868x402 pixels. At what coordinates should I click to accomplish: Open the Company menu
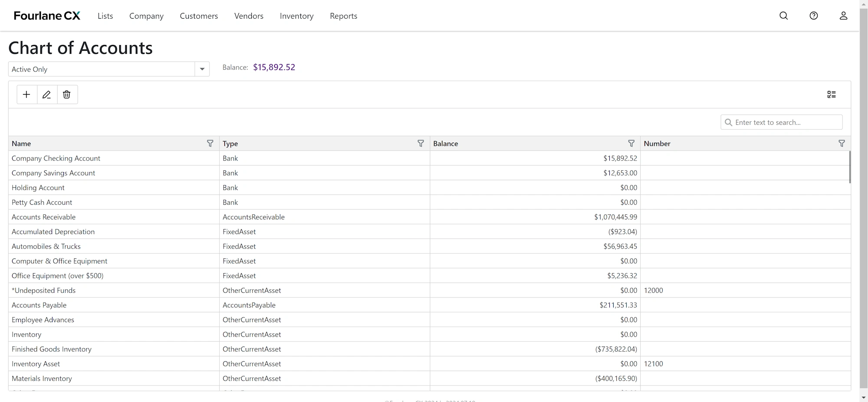pos(146,16)
